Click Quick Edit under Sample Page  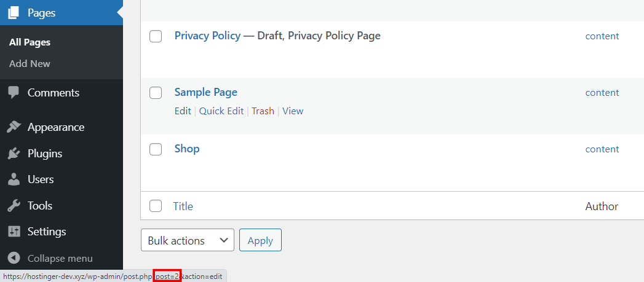(x=221, y=111)
